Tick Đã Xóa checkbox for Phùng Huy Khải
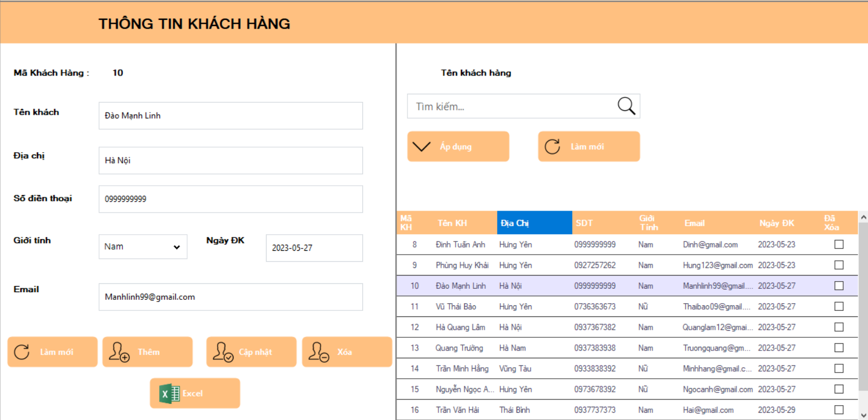This screenshot has width=868, height=420. (839, 265)
